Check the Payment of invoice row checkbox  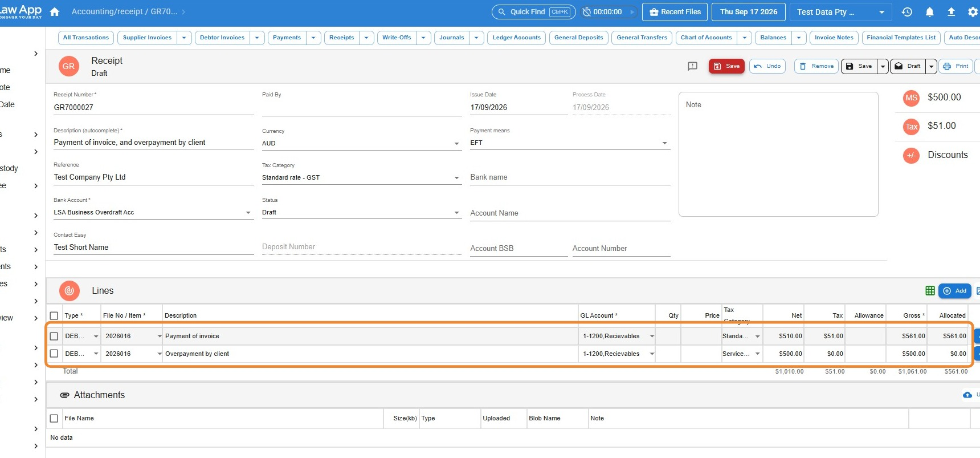click(x=54, y=337)
